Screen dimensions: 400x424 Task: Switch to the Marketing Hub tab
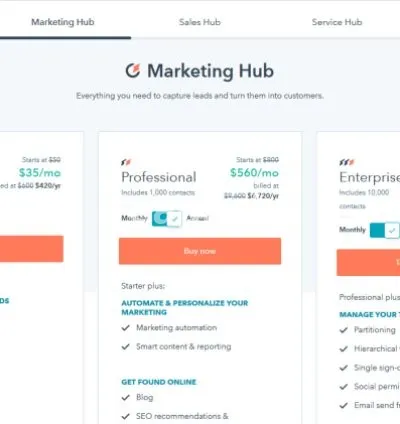click(63, 22)
